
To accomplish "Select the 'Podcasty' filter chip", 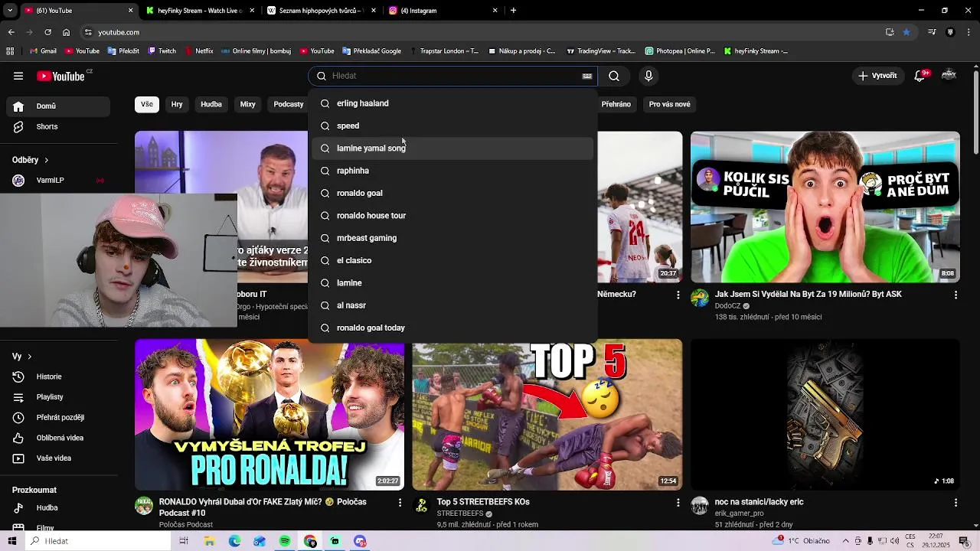I will [x=289, y=104].
